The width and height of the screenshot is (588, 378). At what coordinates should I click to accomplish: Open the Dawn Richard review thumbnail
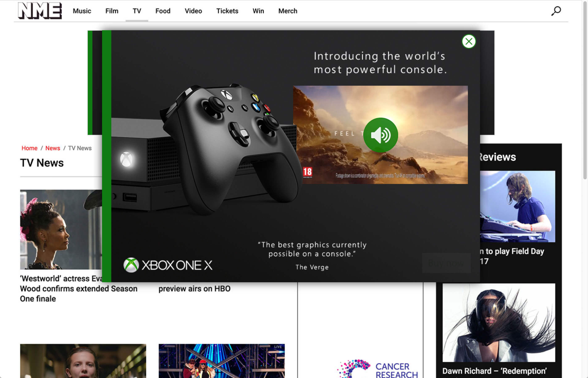coord(499,323)
